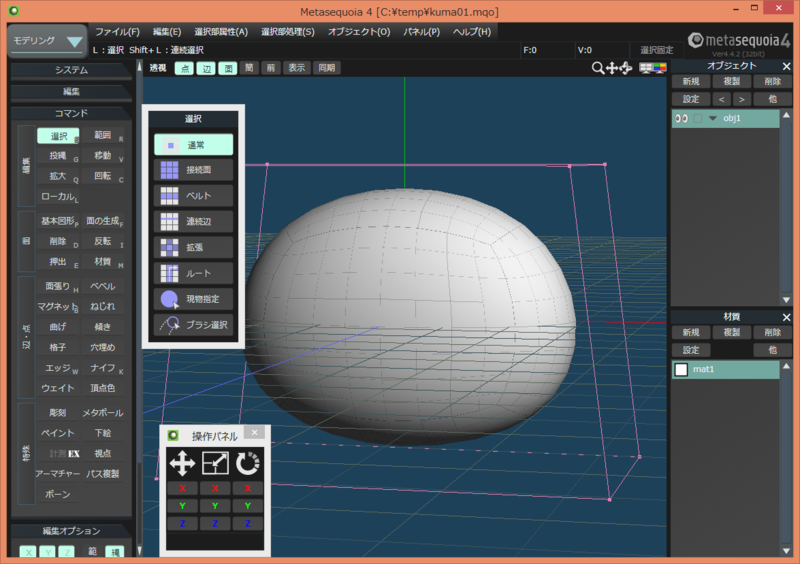800x564 pixels.
Task: Close the 操作パネル floating panel
Action: pyautogui.click(x=255, y=433)
